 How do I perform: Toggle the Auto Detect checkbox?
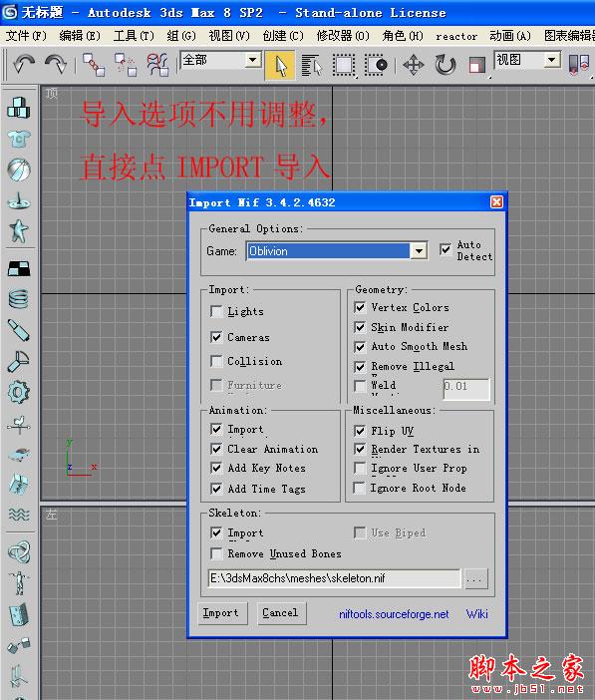[x=446, y=249]
